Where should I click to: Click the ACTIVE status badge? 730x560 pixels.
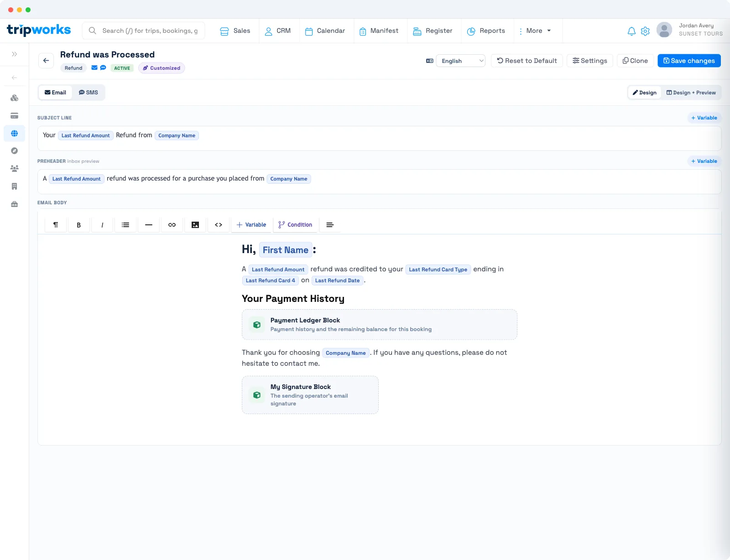point(122,68)
